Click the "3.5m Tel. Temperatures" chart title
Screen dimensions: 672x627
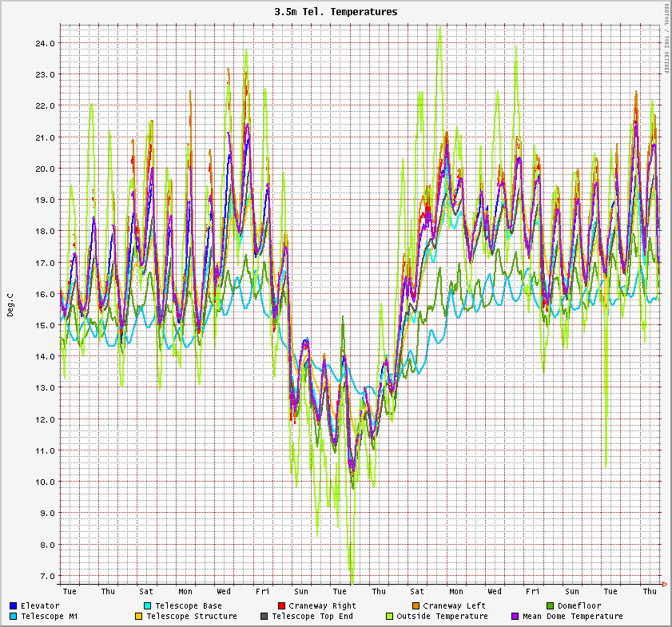click(x=336, y=12)
